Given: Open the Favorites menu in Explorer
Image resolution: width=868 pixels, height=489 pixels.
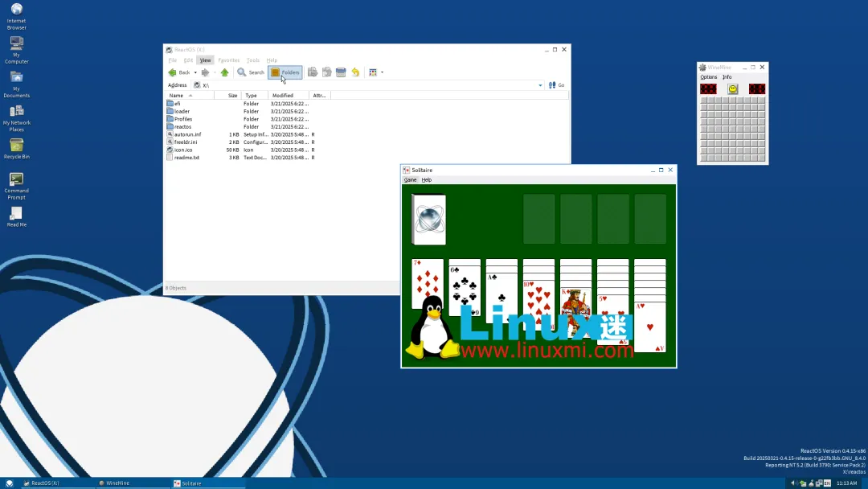Looking at the screenshot, I should click(228, 60).
